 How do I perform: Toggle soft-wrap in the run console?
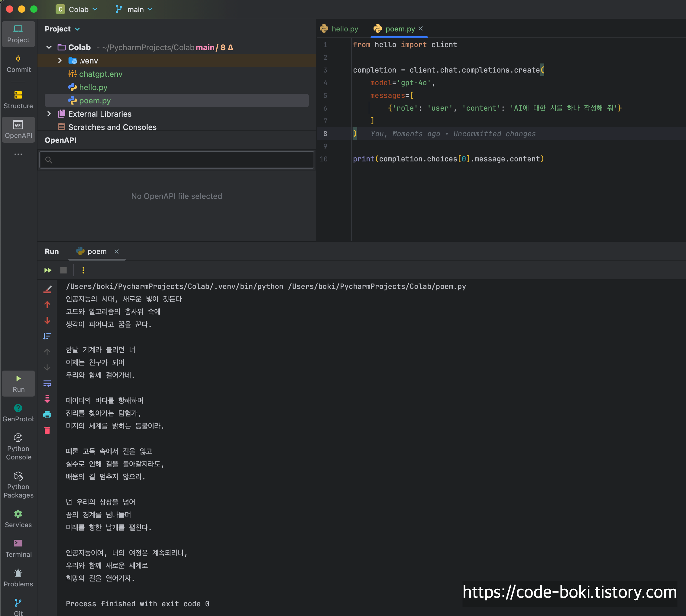(x=47, y=383)
